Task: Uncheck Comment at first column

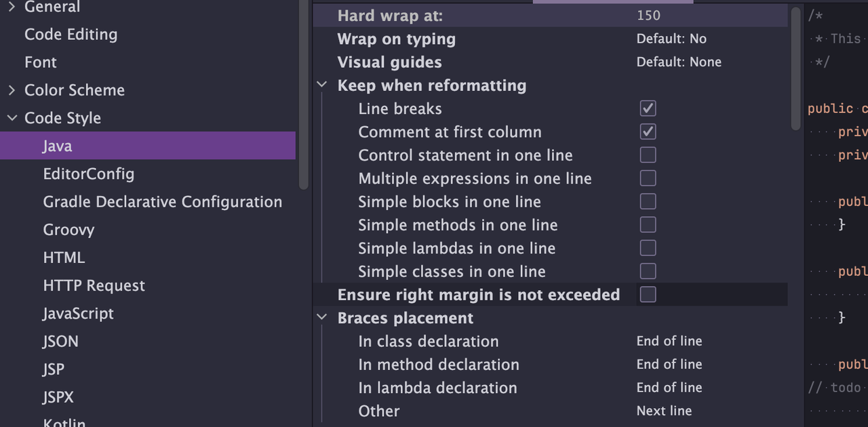Action: [648, 131]
